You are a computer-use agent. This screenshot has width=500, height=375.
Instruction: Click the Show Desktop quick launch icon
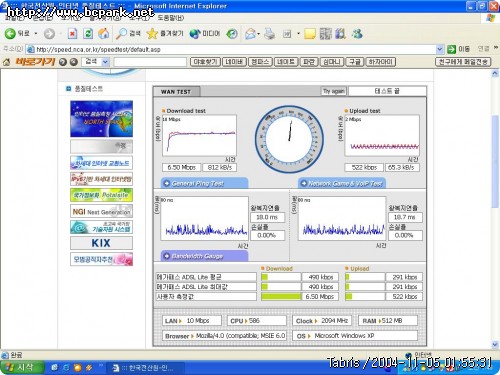coord(54,368)
